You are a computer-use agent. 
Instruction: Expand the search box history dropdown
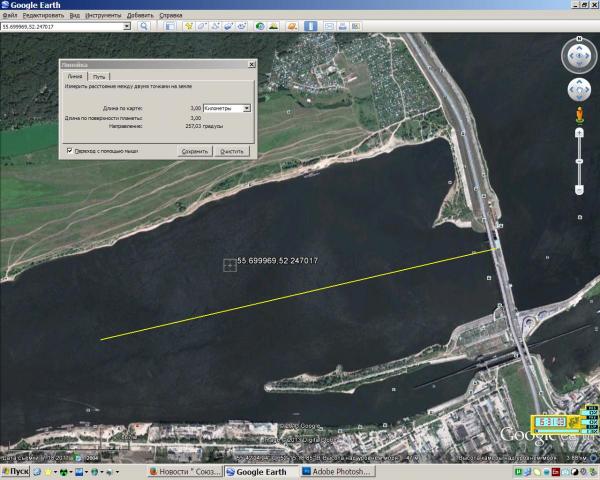click(x=128, y=26)
